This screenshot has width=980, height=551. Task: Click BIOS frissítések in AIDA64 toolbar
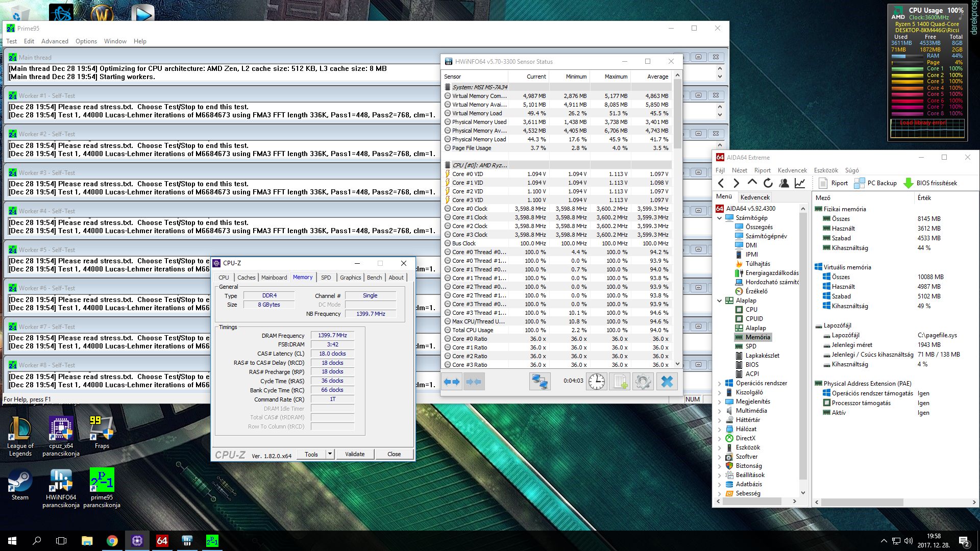coord(930,183)
